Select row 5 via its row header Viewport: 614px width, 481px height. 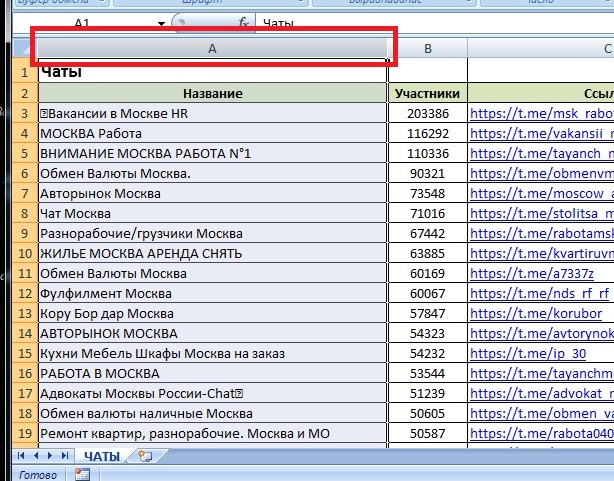(x=25, y=153)
